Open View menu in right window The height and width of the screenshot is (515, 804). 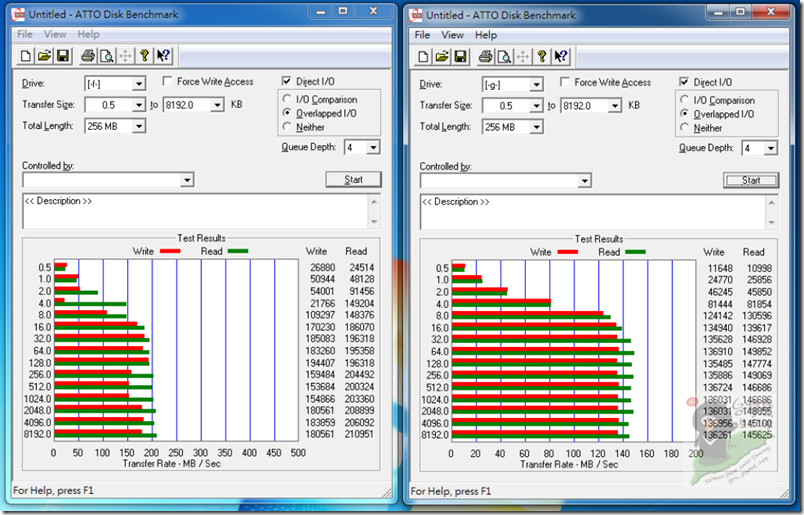(x=452, y=35)
